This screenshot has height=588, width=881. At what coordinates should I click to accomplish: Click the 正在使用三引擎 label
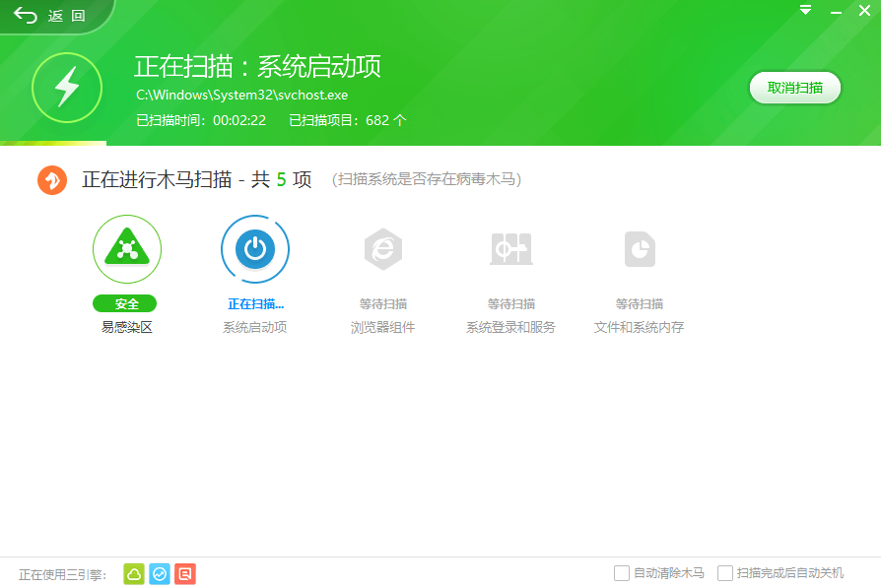(x=62, y=574)
